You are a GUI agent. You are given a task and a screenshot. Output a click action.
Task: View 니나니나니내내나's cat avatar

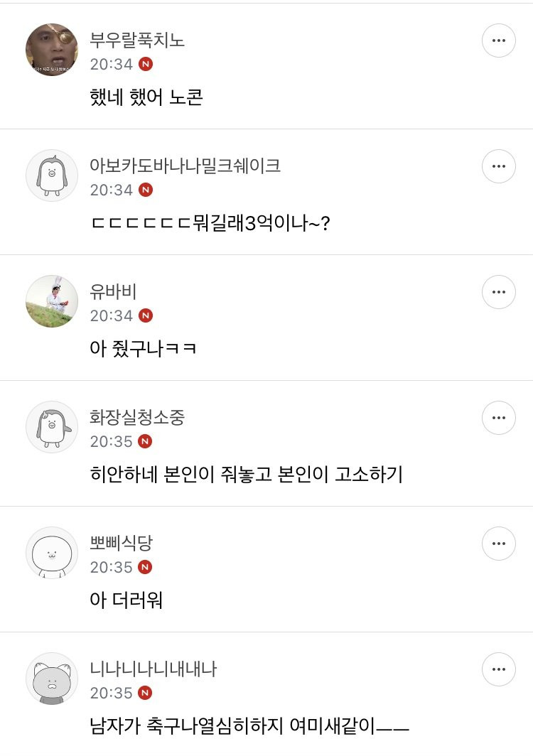pyautogui.click(x=52, y=678)
